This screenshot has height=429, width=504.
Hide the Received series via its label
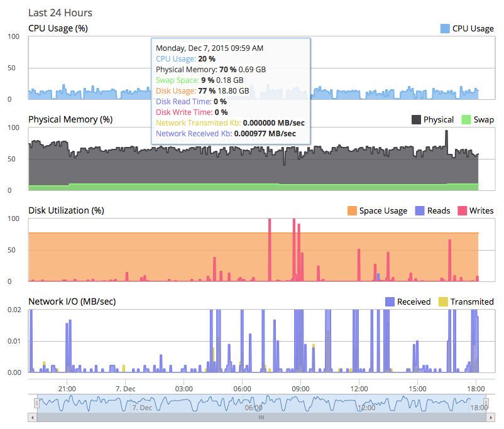pyautogui.click(x=414, y=301)
